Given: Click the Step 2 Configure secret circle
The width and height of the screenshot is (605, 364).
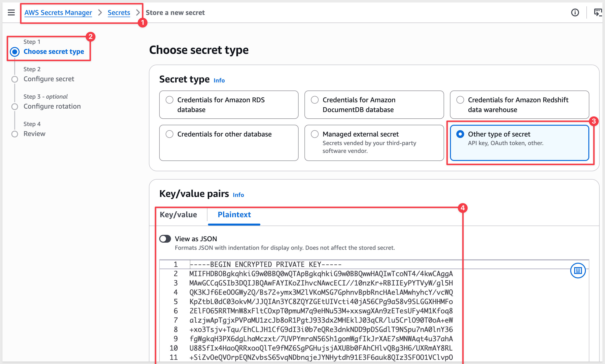Looking at the screenshot, I should point(15,79).
